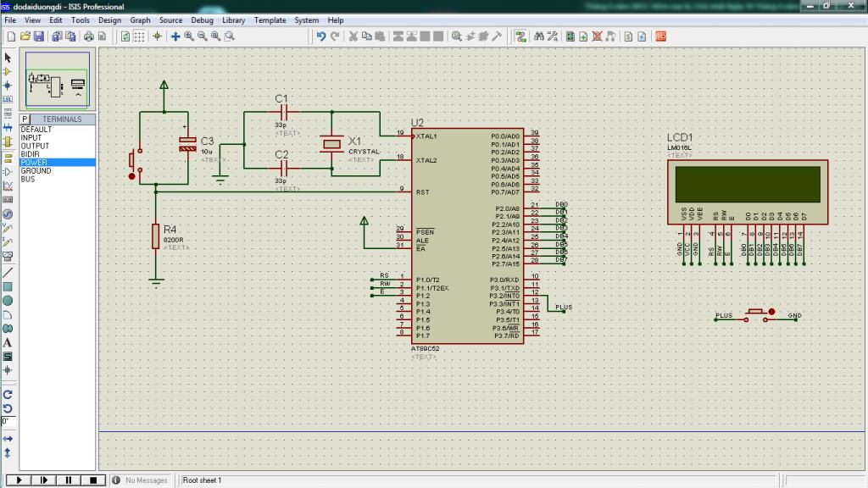
Task: Click the Rotate Clockwise icon
Action: (x=8, y=394)
